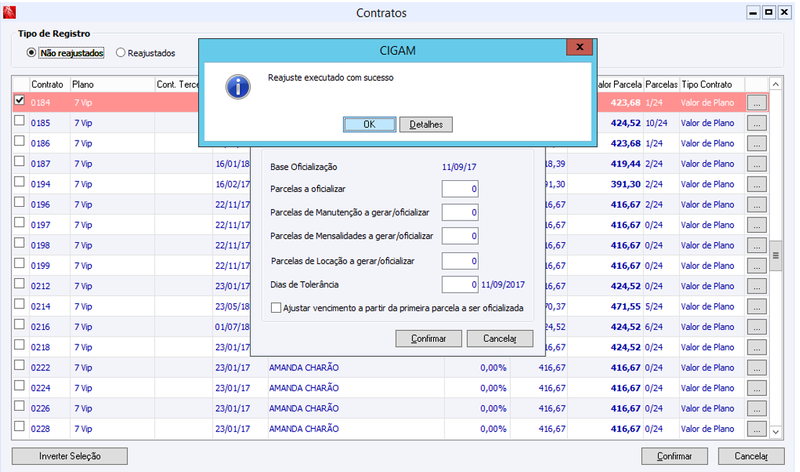
Task: Open ellipsis button on contract 0222 row
Action: pyautogui.click(x=757, y=368)
